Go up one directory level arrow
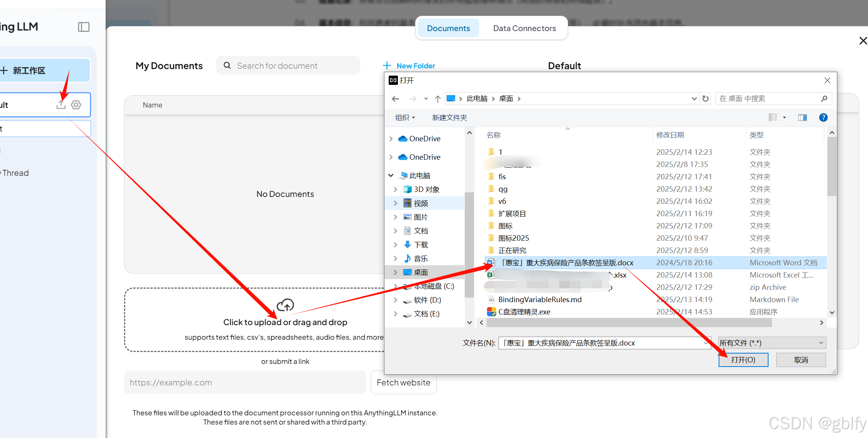Image resolution: width=868 pixels, height=438 pixels. [437, 99]
